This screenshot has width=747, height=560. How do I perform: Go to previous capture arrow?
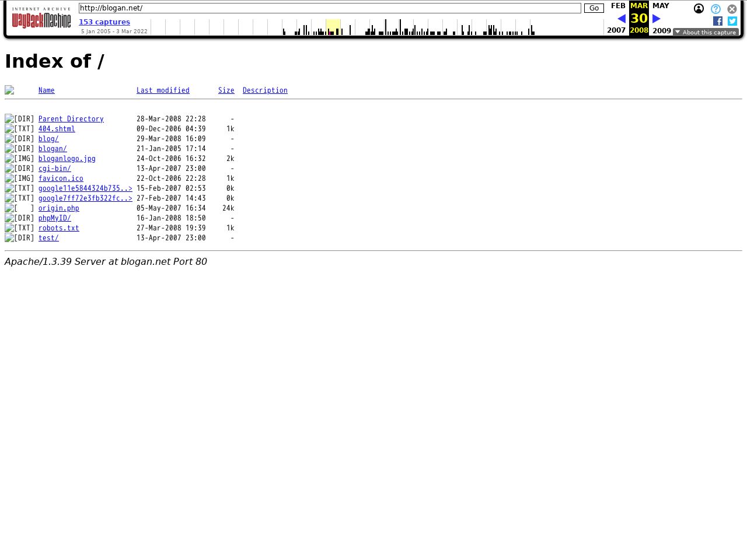pos(621,19)
